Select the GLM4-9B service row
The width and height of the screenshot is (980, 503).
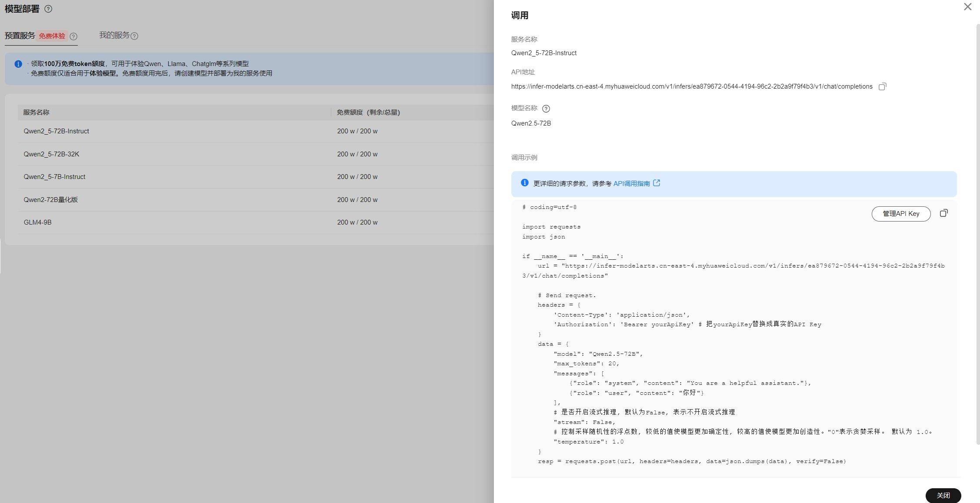click(256, 222)
